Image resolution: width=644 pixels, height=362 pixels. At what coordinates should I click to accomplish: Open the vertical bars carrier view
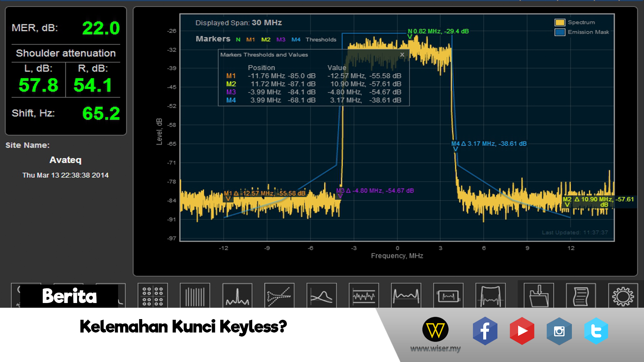pyautogui.click(x=195, y=296)
